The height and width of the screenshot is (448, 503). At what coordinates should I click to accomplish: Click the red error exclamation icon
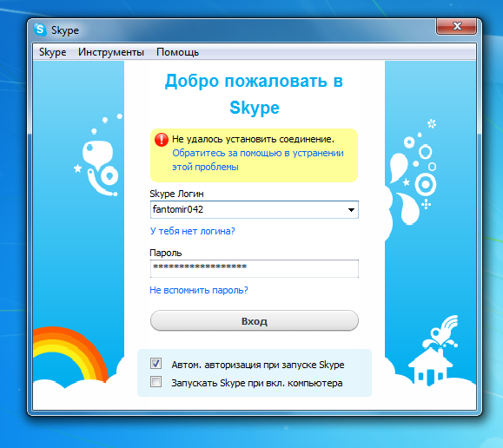pos(162,140)
